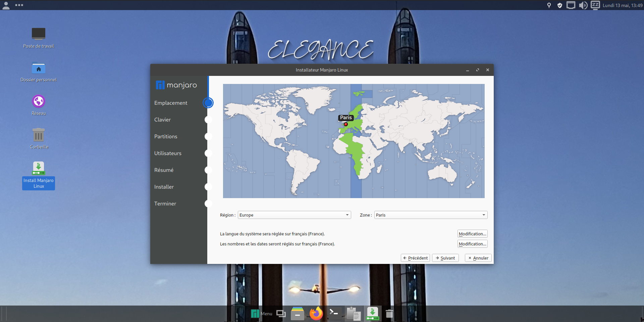Screen dimensions: 644x322
Task: Click the red Paris marker on the map
Action: click(346, 124)
